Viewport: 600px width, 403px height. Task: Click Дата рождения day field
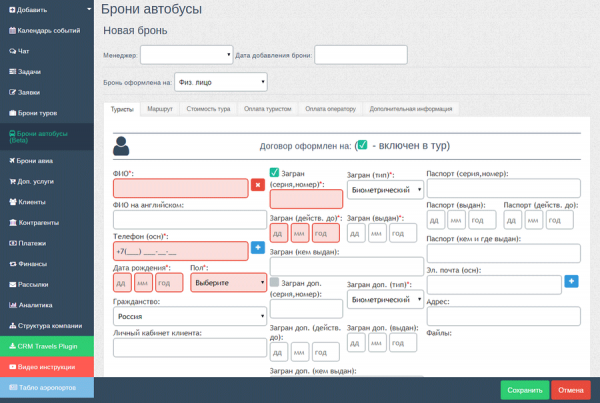tap(122, 283)
